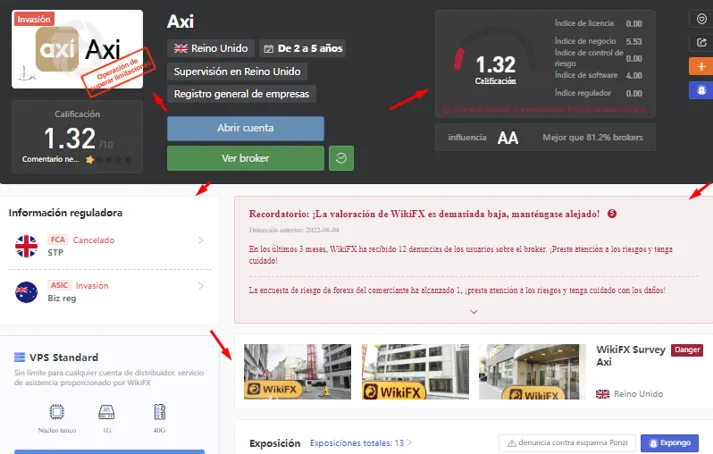Click the red number 5 badge in reminder
This screenshot has height=454, width=713.
click(x=612, y=213)
